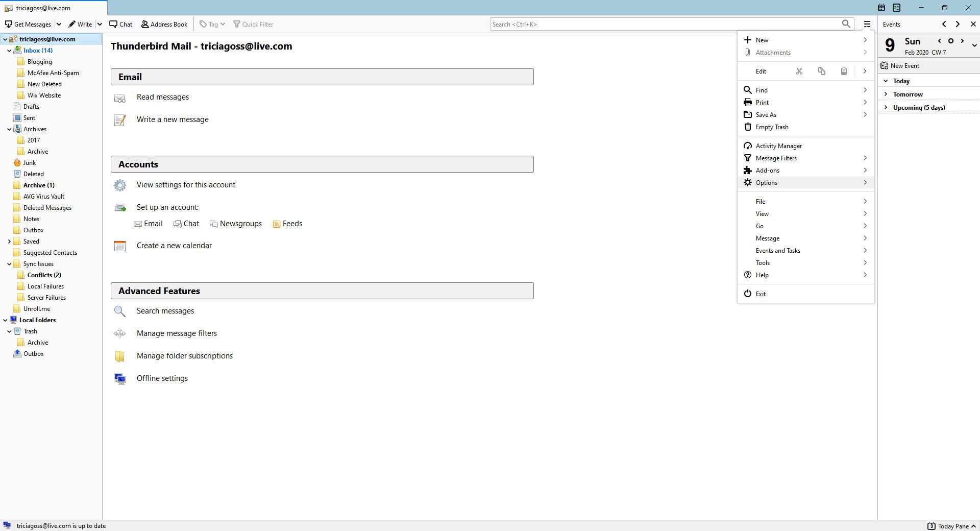
Task: Open Offline settings
Action: (x=162, y=378)
